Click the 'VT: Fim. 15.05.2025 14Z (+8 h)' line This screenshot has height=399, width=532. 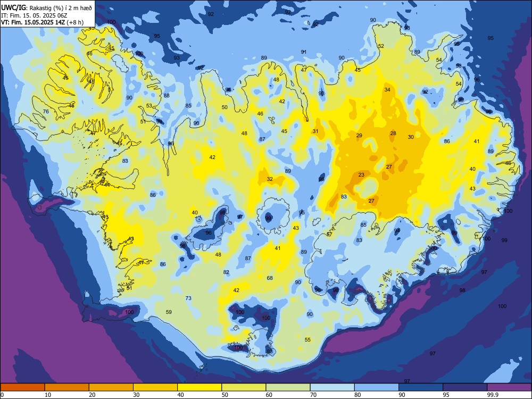[x=42, y=22]
